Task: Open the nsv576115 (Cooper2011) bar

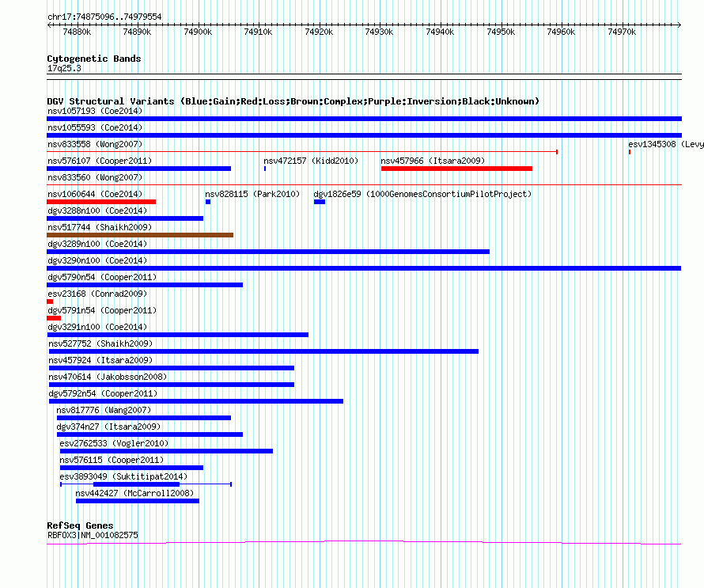Action: pyautogui.click(x=131, y=468)
